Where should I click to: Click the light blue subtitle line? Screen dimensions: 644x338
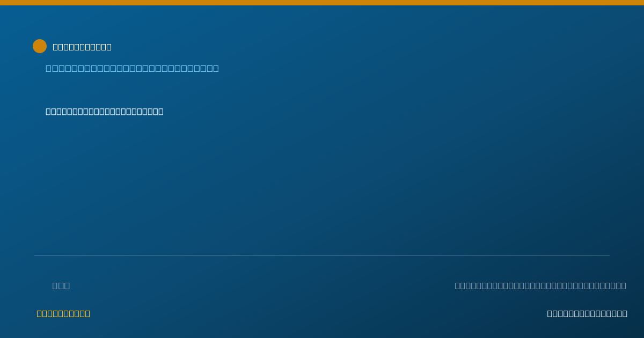click(132, 68)
